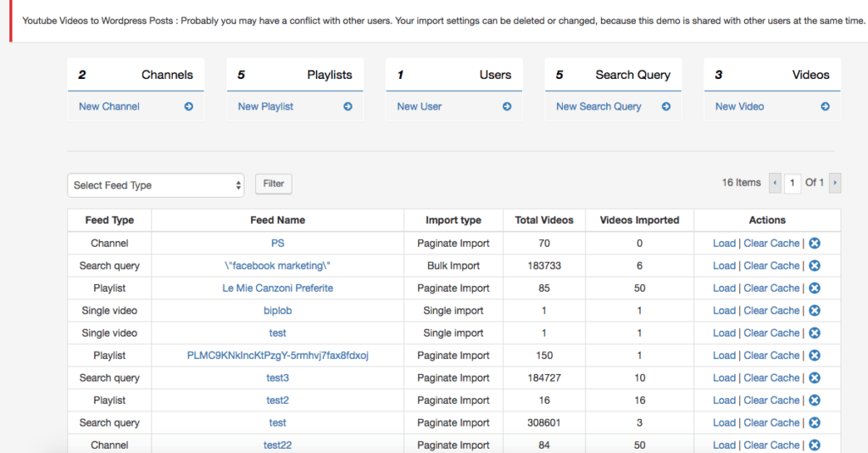The width and height of the screenshot is (868, 453).
Task: Open the PS feed name
Action: [x=278, y=243]
